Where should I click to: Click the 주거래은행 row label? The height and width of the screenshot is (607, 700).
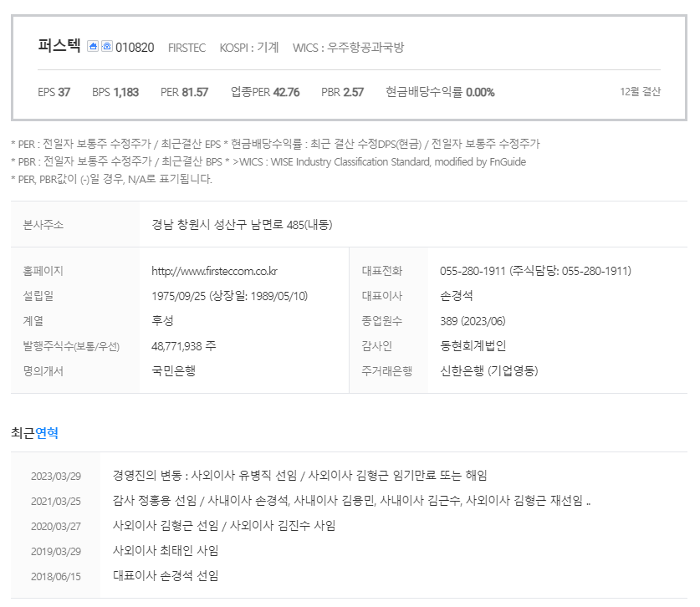pos(387,371)
